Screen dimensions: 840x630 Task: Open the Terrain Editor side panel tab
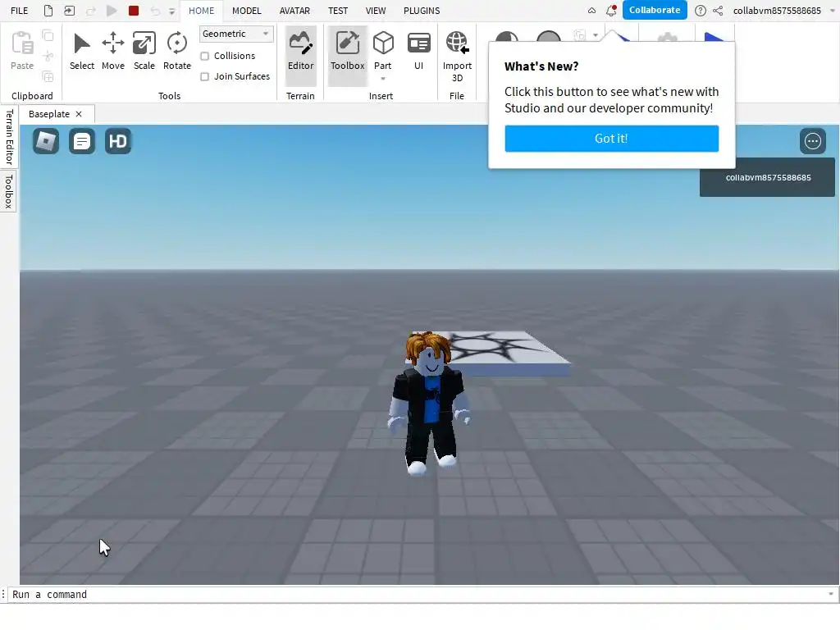tap(9, 137)
